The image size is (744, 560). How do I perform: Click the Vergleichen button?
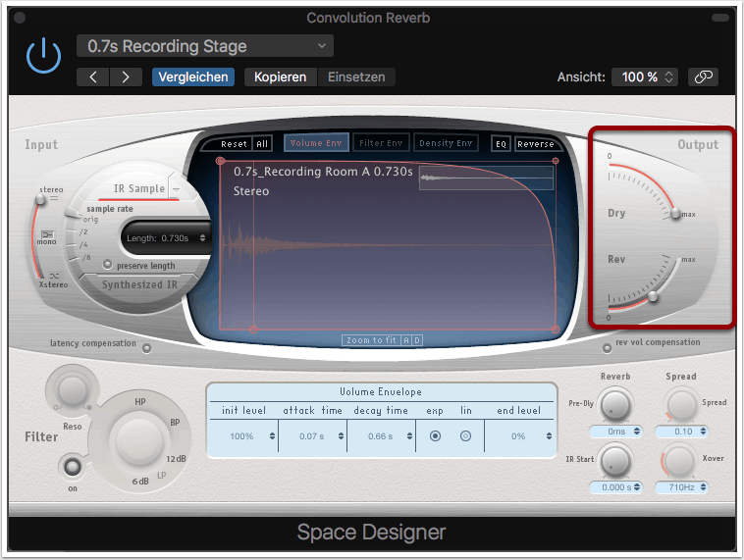193,76
